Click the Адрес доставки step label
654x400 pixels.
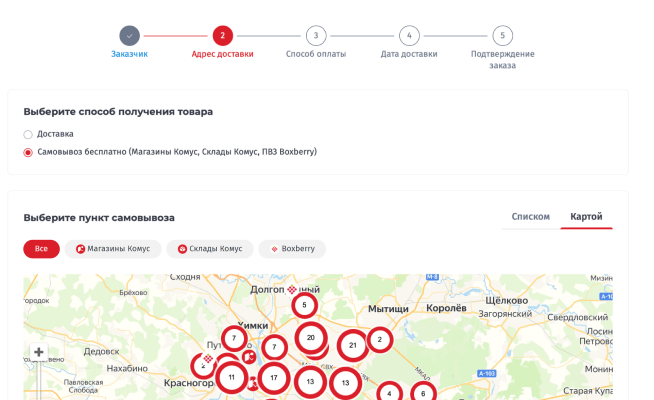[x=223, y=54]
